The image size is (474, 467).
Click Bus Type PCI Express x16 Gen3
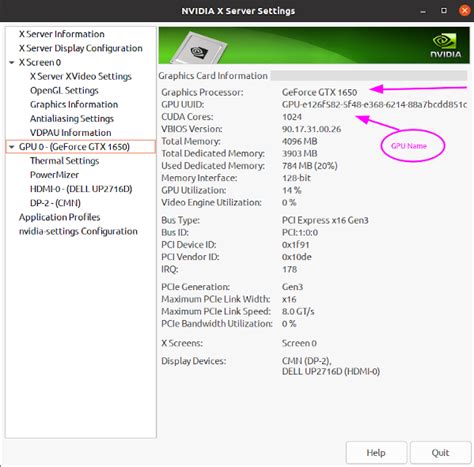point(325,220)
